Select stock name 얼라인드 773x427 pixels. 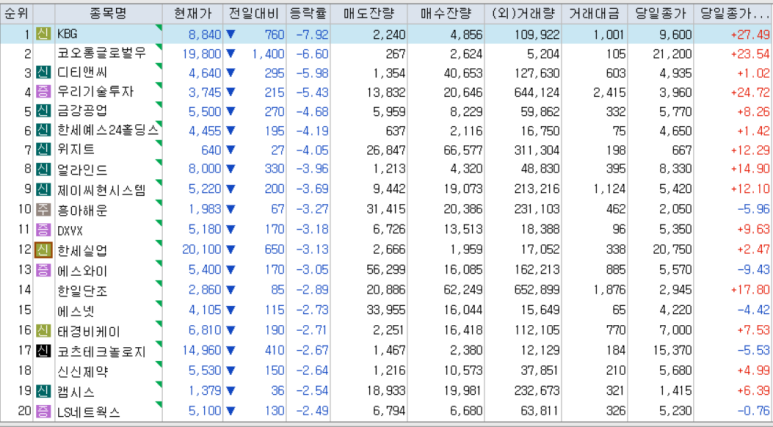coord(82,170)
